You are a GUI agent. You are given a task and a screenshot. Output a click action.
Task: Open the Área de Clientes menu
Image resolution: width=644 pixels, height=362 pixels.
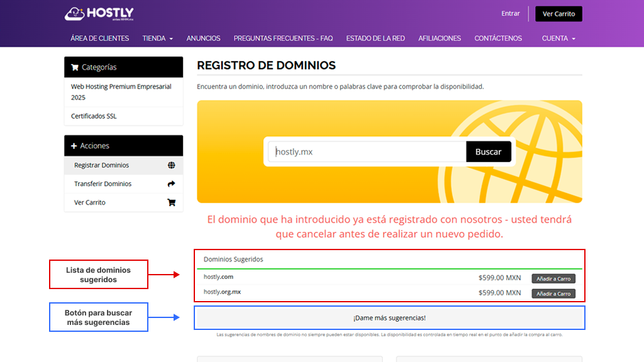click(x=99, y=38)
